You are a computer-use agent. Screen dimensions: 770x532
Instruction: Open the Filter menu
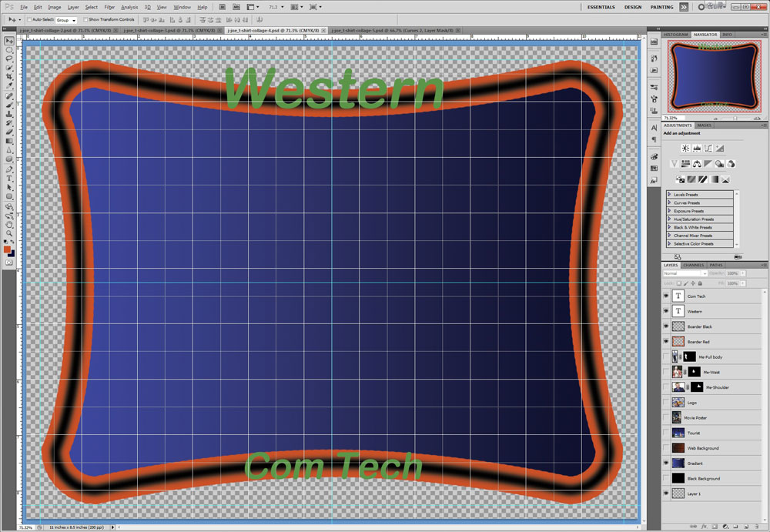click(109, 7)
